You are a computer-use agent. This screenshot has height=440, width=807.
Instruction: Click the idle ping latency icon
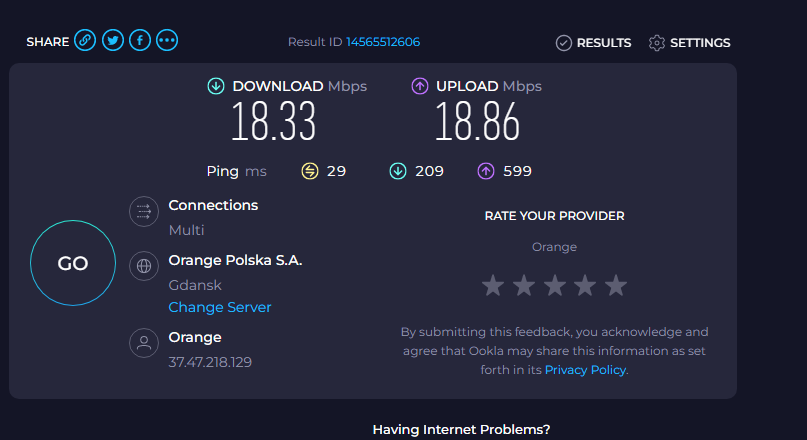pos(310,171)
